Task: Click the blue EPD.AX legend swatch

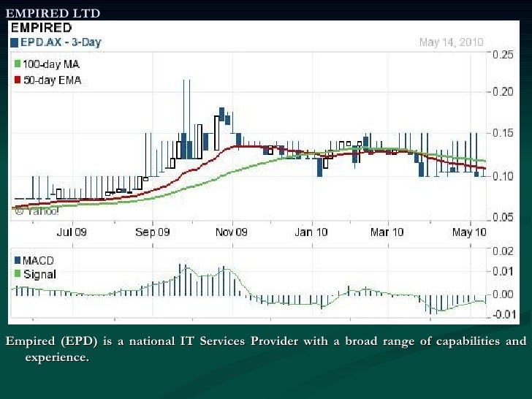Action: (15, 42)
